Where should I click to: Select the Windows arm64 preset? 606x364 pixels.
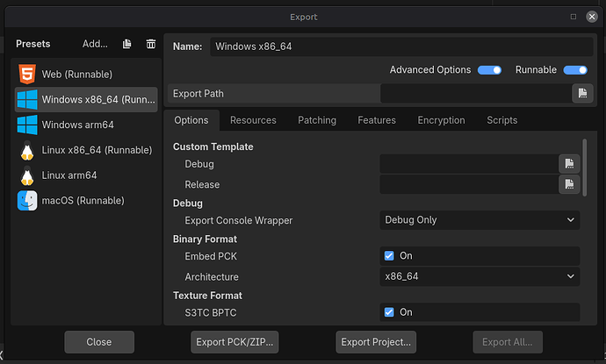pyautogui.click(x=86, y=125)
